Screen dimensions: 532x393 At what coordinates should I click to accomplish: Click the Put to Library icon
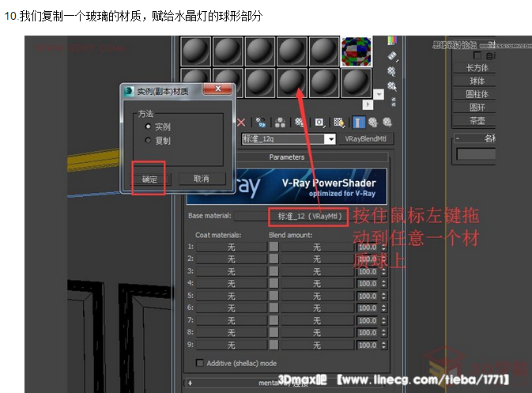coord(300,123)
